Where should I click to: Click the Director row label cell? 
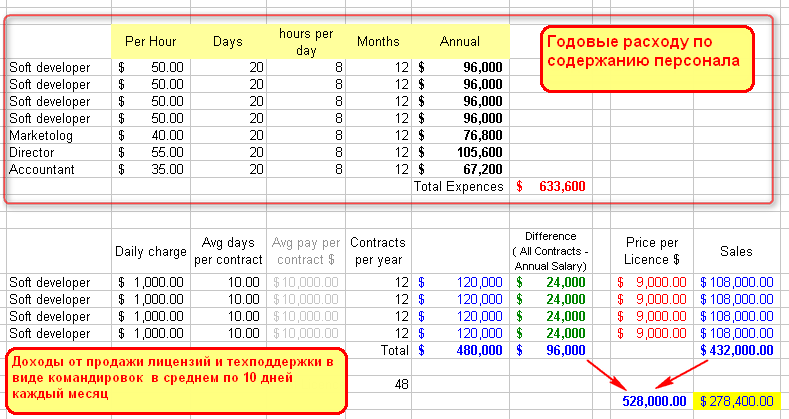click(x=56, y=152)
